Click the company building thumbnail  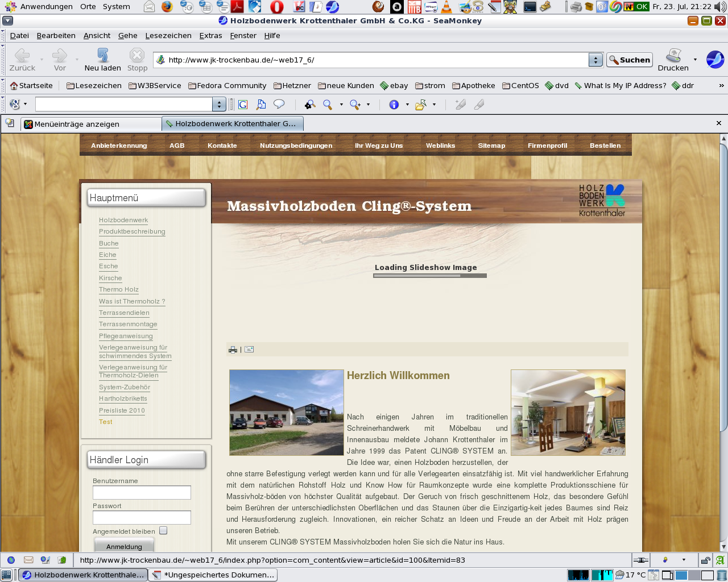(x=287, y=413)
